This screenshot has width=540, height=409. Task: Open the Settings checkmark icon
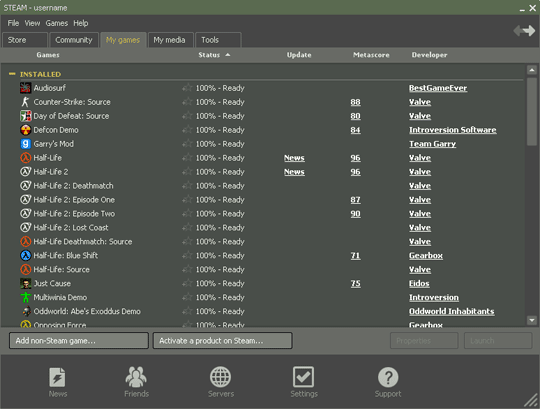303,377
